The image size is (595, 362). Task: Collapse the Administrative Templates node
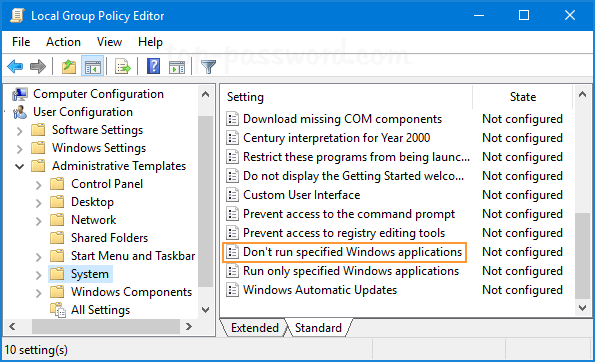[19, 166]
